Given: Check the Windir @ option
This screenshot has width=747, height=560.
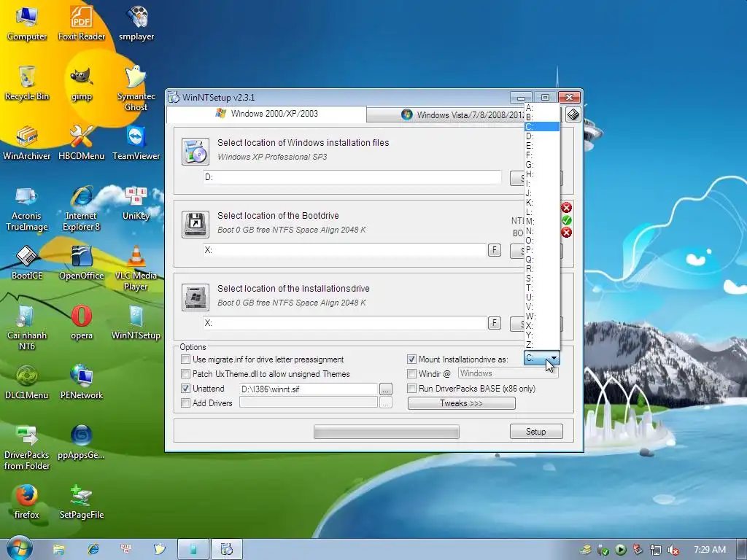Looking at the screenshot, I should pyautogui.click(x=411, y=374).
